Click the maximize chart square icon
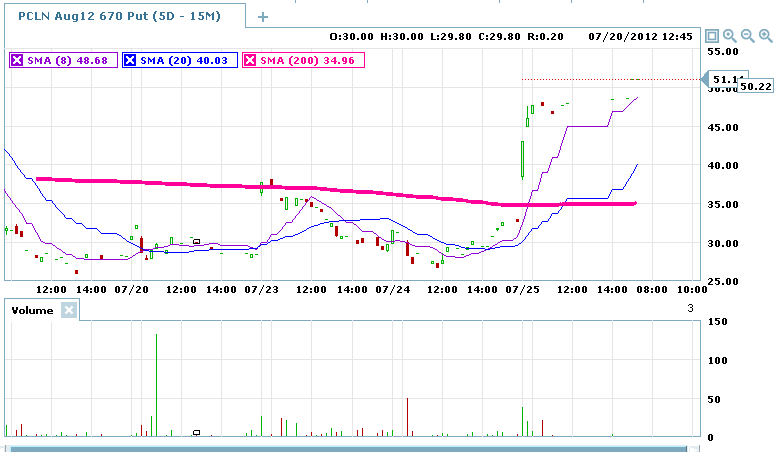Image resolution: width=781 pixels, height=452 pixels. tap(712, 36)
